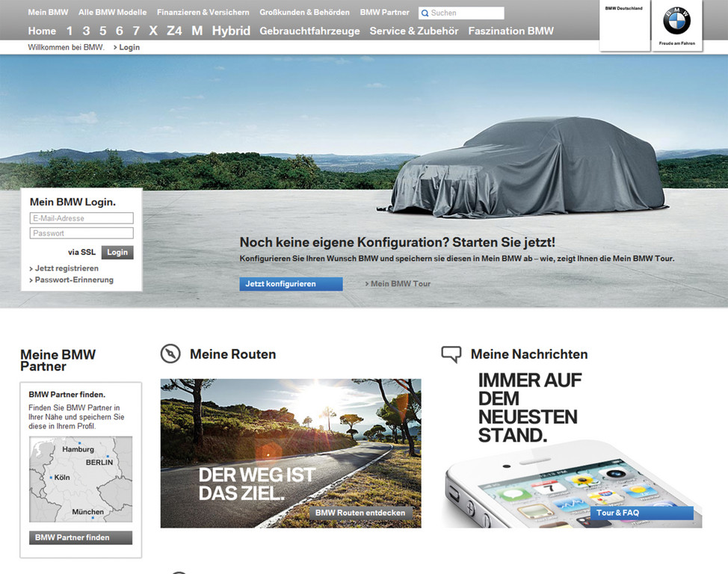
Task: Click the speech bubble Nachrichten icon
Action: point(451,354)
